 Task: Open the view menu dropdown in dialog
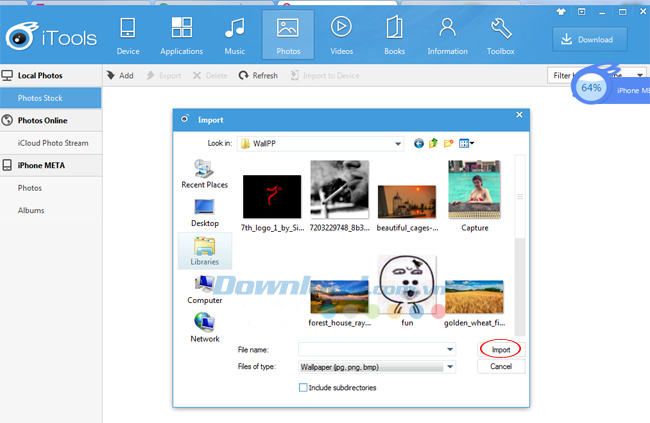coord(467,143)
